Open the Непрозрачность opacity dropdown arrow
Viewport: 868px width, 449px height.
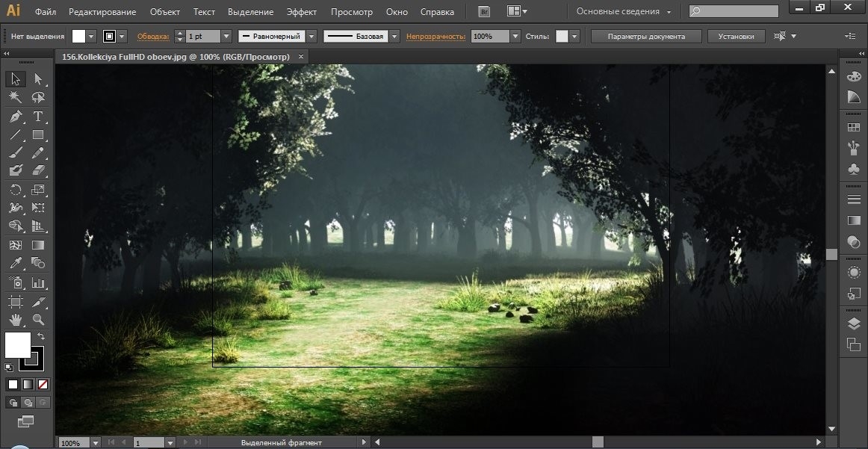tap(515, 36)
